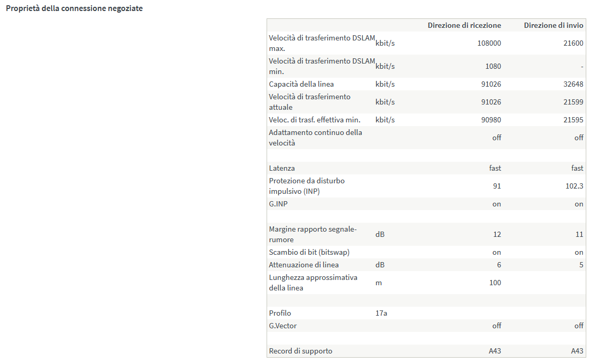Select the 100 approximate line length value
601x364 pixels.
click(x=495, y=283)
